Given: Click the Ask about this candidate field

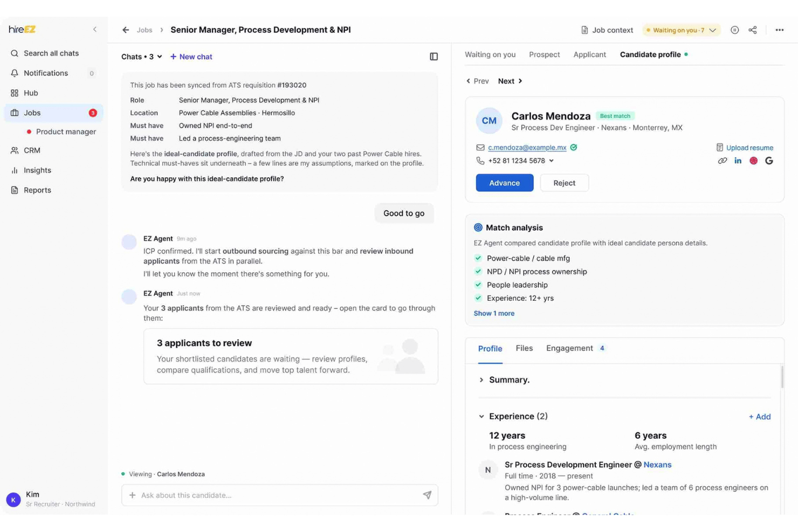Looking at the screenshot, I should click(x=280, y=495).
